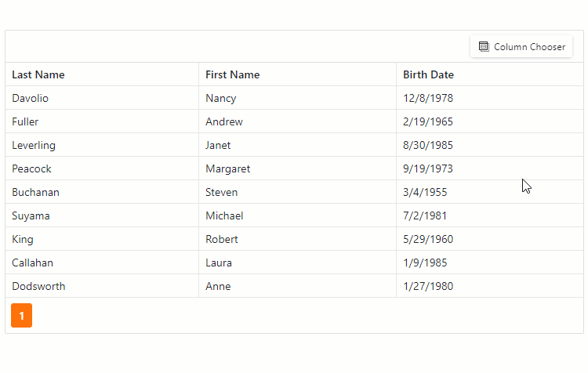The image size is (588, 373).
Task: Select the Davolio last name cell
Action: [30, 99]
